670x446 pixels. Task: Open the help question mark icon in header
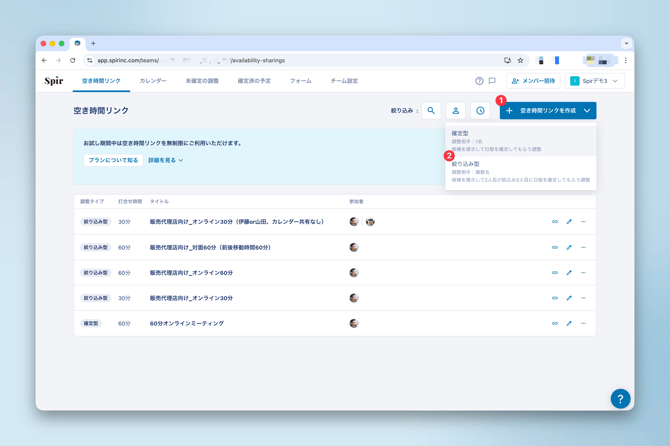[479, 81]
